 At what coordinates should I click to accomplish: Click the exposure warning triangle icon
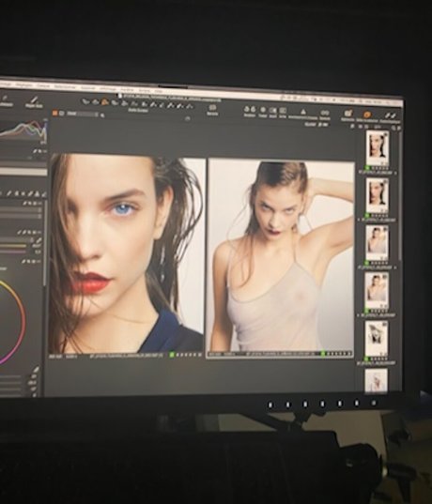pyautogui.click(x=303, y=112)
